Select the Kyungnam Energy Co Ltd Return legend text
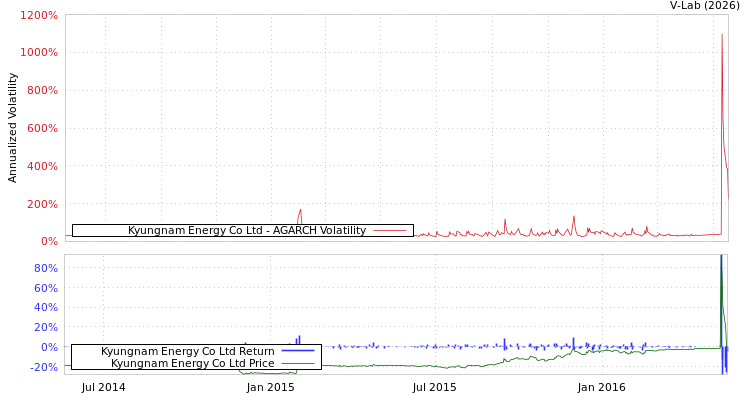 pos(187,352)
